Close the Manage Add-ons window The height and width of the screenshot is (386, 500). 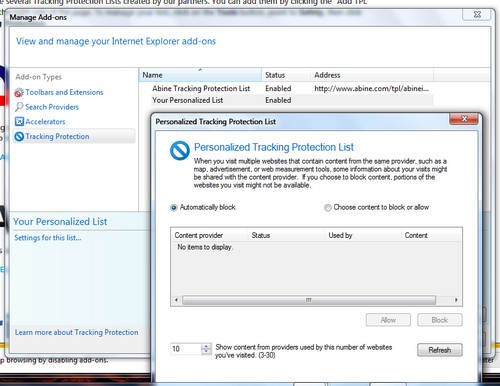point(477,14)
